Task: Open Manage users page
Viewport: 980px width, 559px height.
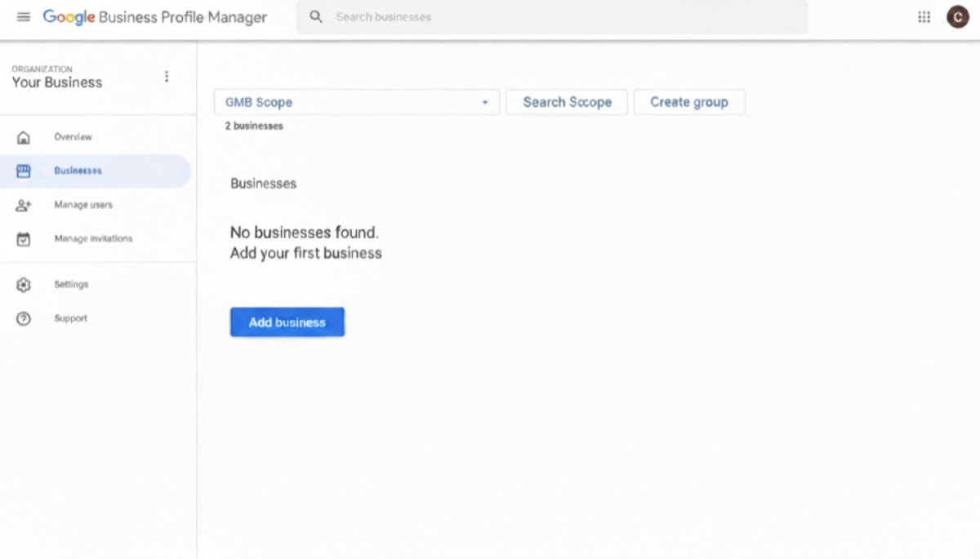Action: click(x=96, y=206)
